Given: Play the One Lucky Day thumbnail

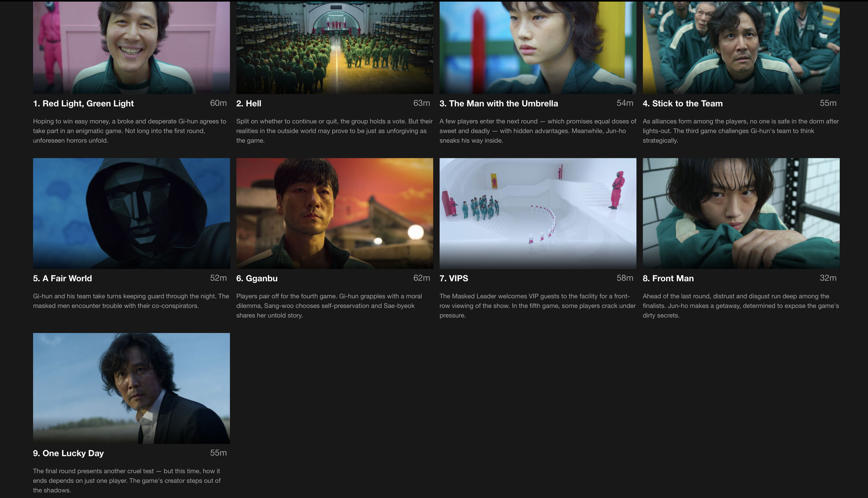Looking at the screenshot, I should (x=132, y=388).
